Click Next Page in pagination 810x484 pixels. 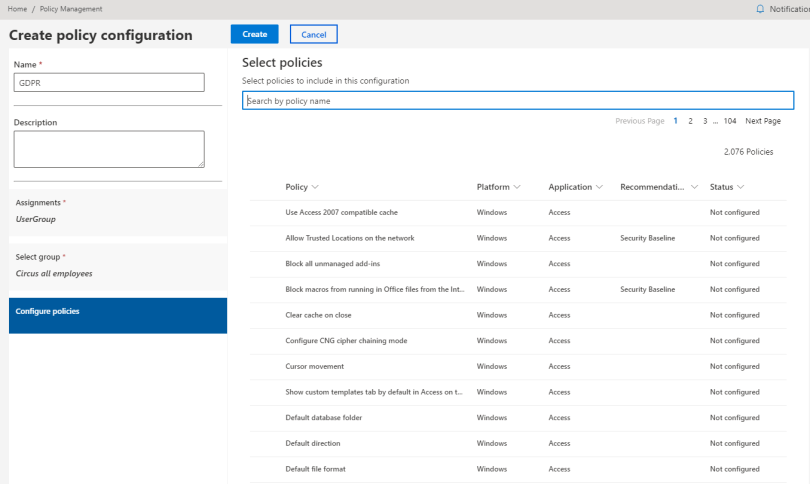763,121
